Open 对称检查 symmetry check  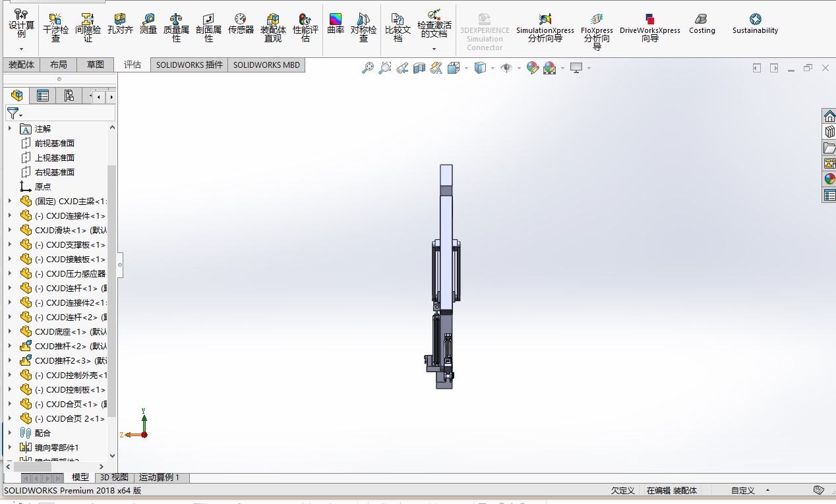pos(363,27)
